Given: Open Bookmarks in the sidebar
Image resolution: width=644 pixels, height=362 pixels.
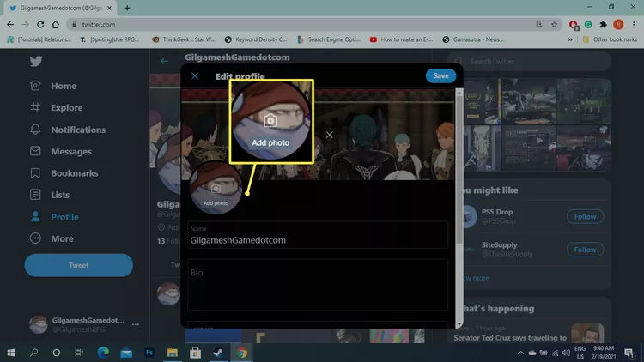Looking at the screenshot, I should pos(64,173).
